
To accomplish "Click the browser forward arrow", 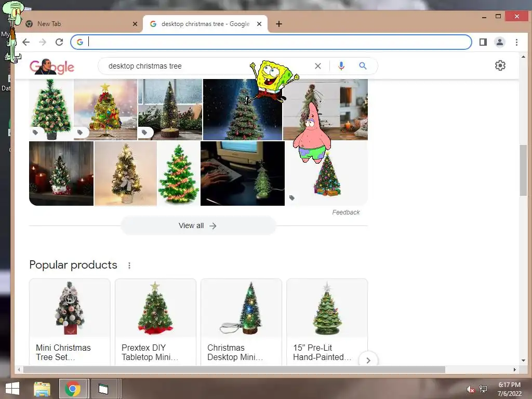I will point(43,42).
